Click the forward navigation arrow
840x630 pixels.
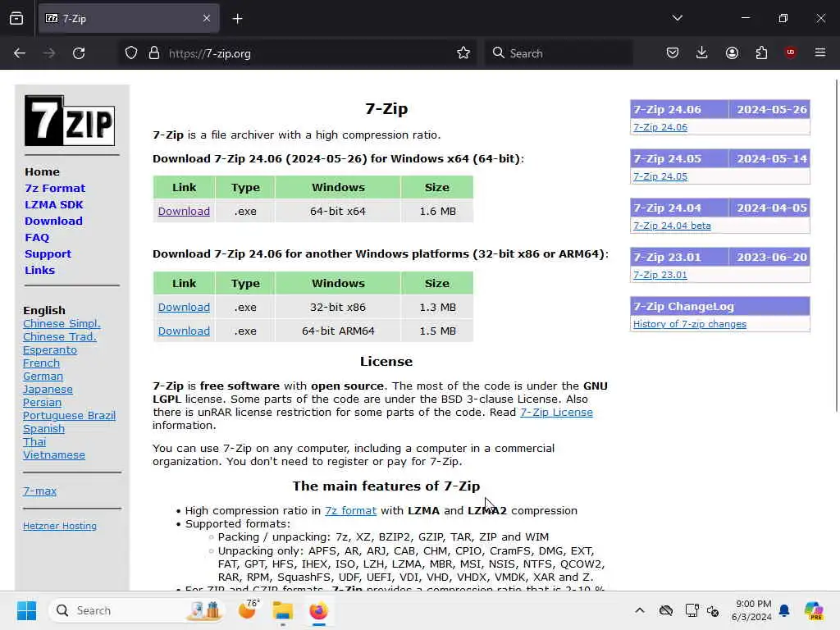pyautogui.click(x=49, y=53)
